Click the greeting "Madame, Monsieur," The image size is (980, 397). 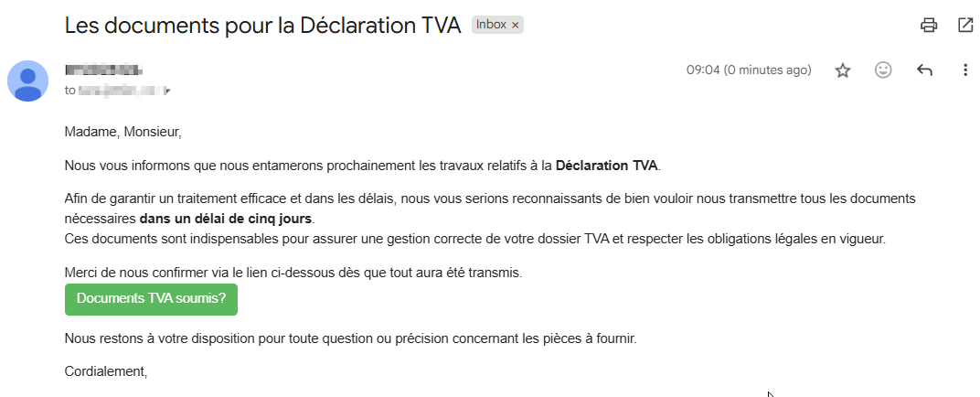[x=123, y=133]
